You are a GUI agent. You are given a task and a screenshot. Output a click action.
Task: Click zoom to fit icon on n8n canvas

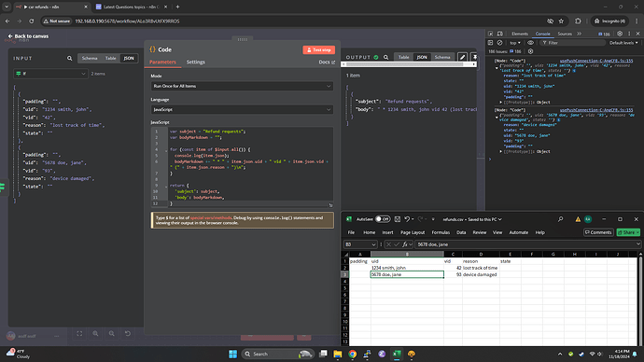pyautogui.click(x=79, y=334)
